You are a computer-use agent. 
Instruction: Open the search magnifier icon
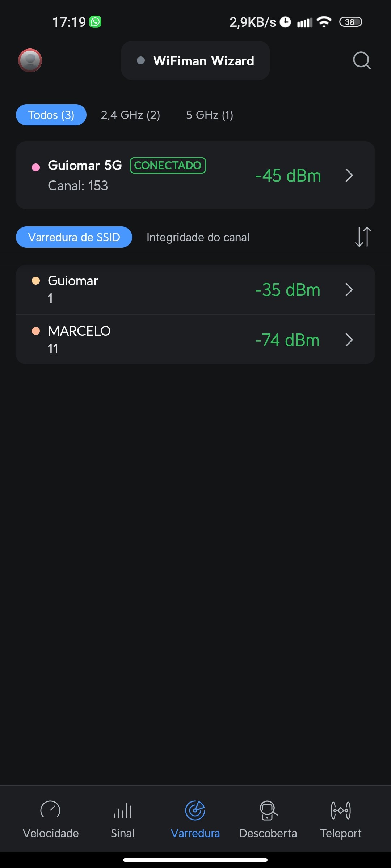(362, 60)
